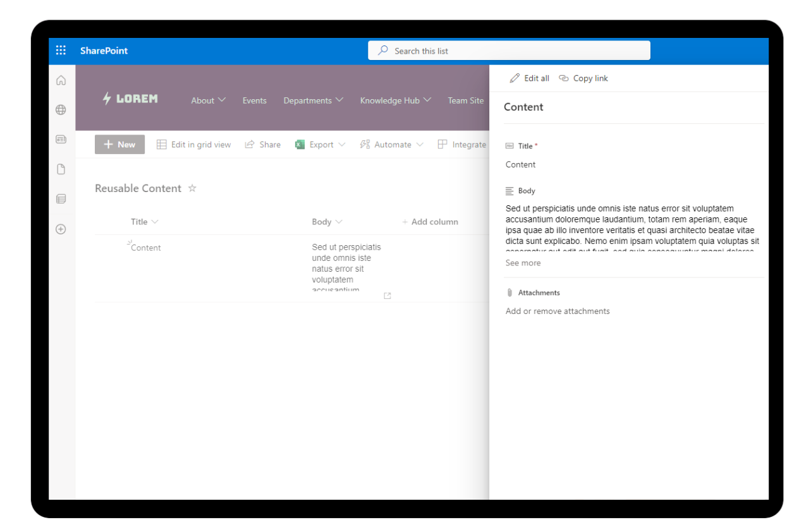Click the Create plus circle icon

(x=61, y=229)
